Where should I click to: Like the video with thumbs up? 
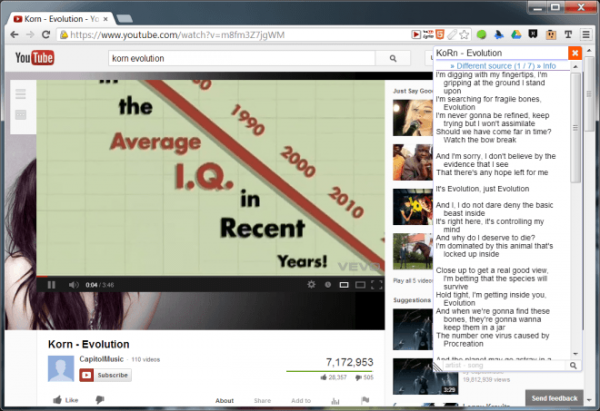65,400
